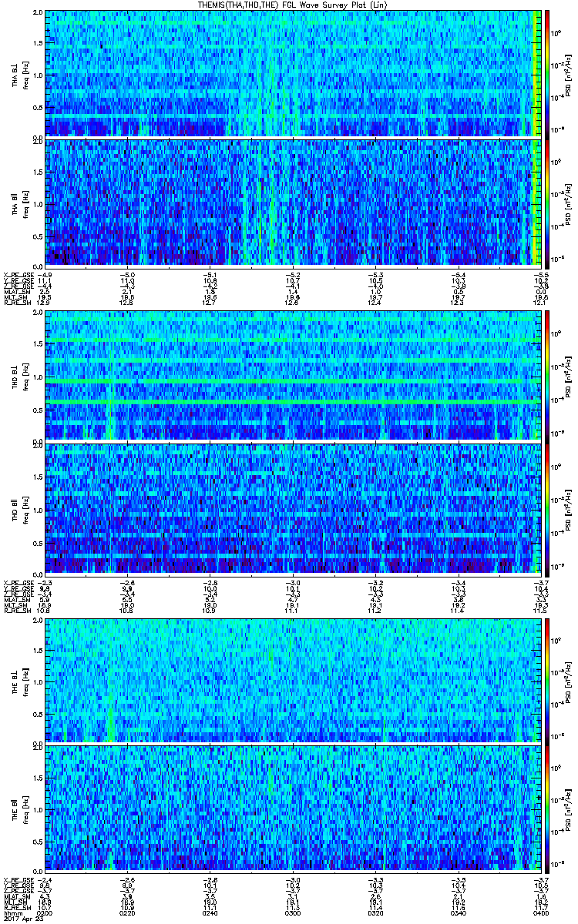578x924 pixels.
Task: Click the 0320 time tick label
Action: point(375,912)
